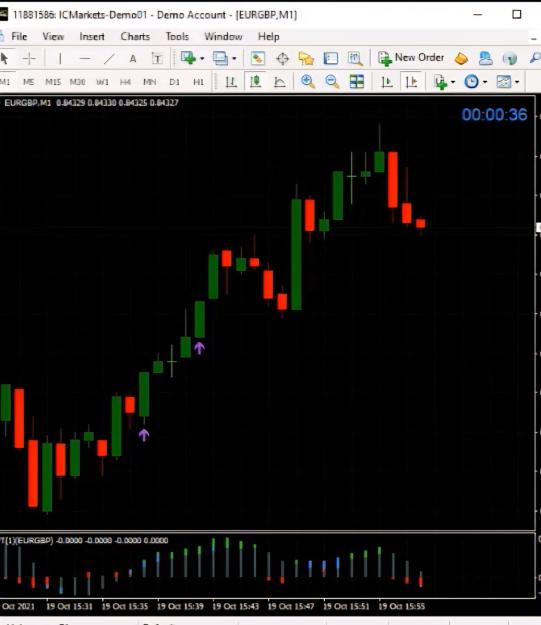541x625 pixels.
Task: Click the Profiles icon
Action: point(220,59)
